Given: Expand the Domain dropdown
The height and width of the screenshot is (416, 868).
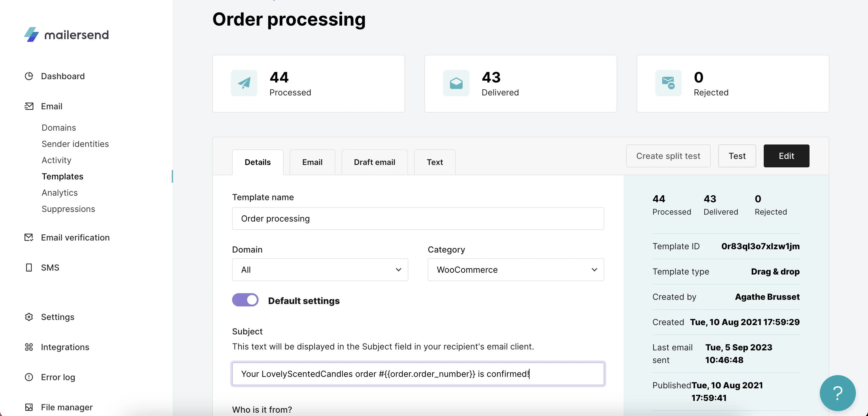Looking at the screenshot, I should coord(320,270).
